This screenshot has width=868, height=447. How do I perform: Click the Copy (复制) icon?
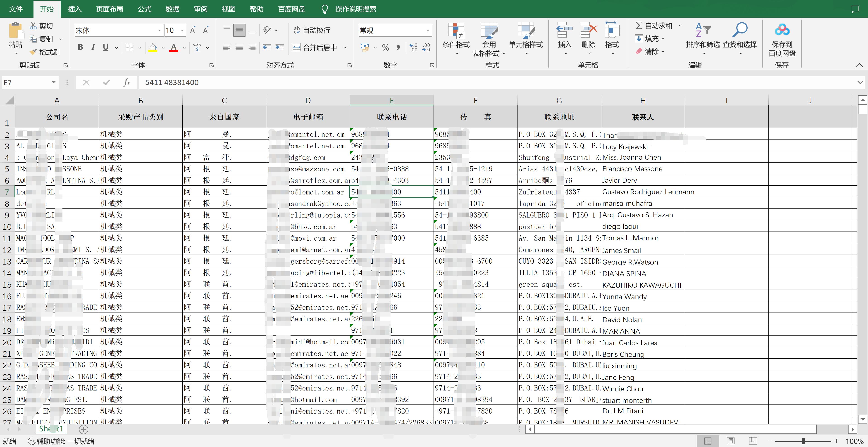pos(33,39)
